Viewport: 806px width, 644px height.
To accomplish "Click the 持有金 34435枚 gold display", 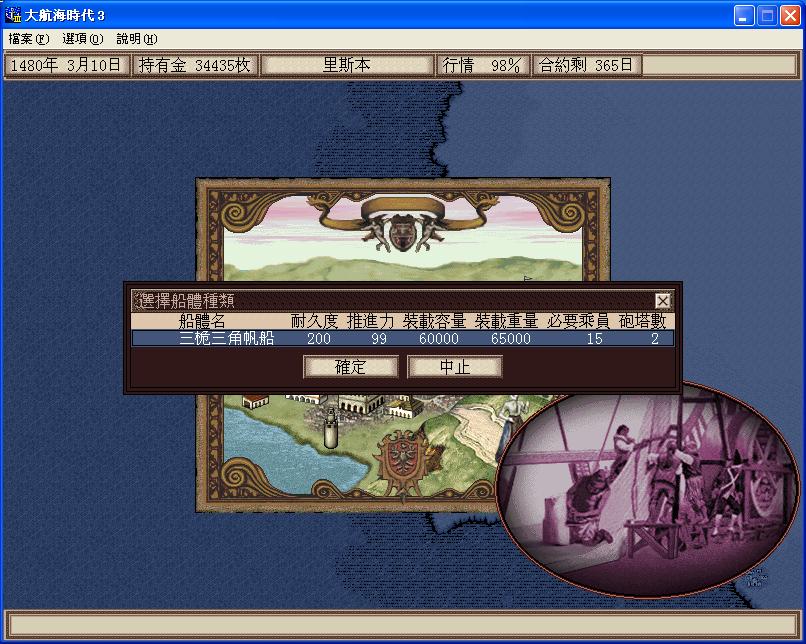I will coord(195,65).
